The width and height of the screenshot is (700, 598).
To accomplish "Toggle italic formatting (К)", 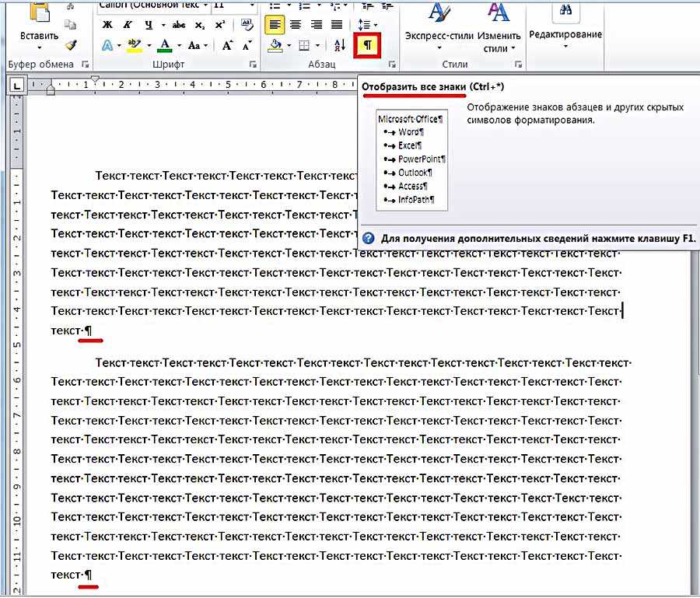I will [x=128, y=25].
